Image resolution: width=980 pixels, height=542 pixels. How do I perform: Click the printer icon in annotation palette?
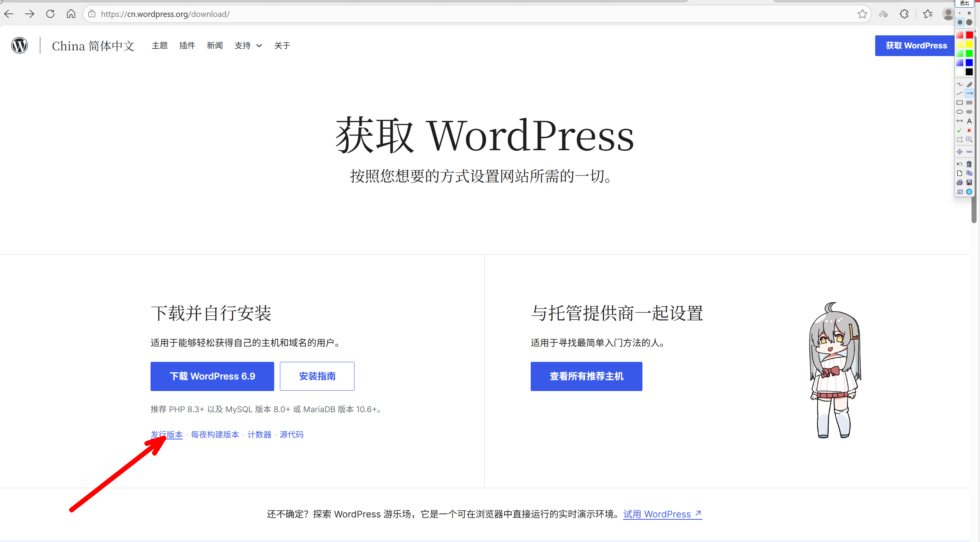click(x=960, y=182)
